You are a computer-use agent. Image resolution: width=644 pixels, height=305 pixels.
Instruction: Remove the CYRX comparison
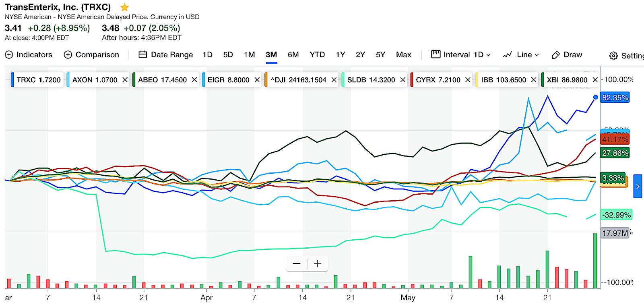click(x=468, y=80)
